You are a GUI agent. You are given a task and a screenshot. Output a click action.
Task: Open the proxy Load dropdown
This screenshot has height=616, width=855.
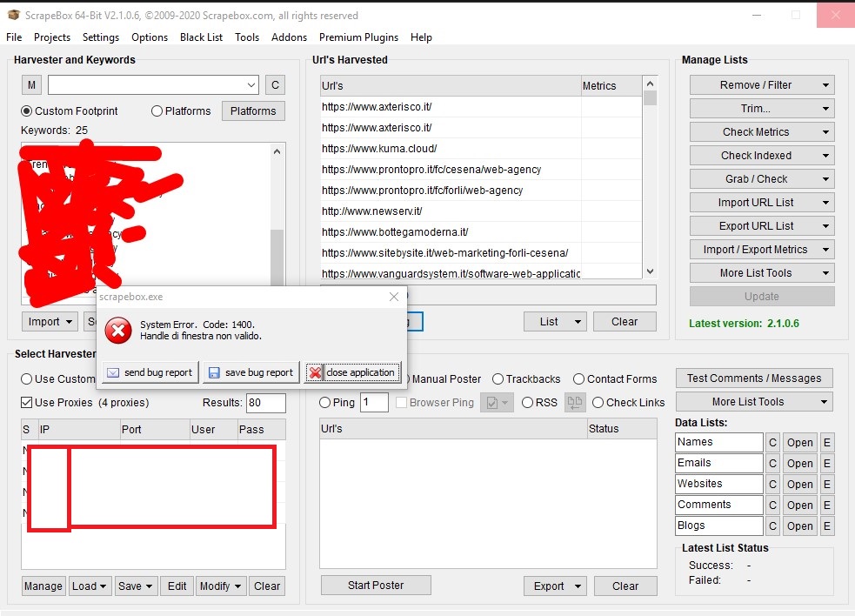click(x=90, y=586)
